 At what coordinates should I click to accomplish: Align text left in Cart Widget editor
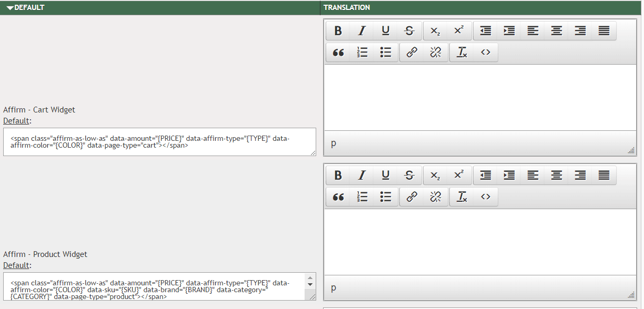533,31
